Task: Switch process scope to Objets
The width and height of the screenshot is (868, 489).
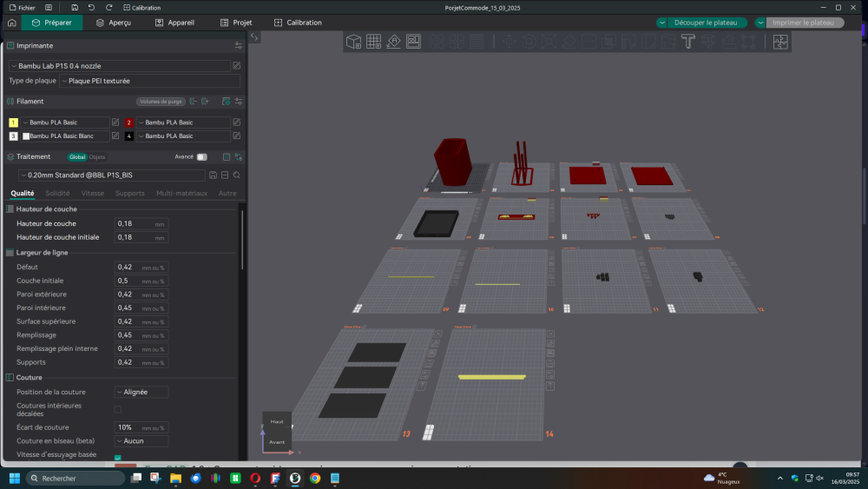Action: (x=97, y=157)
